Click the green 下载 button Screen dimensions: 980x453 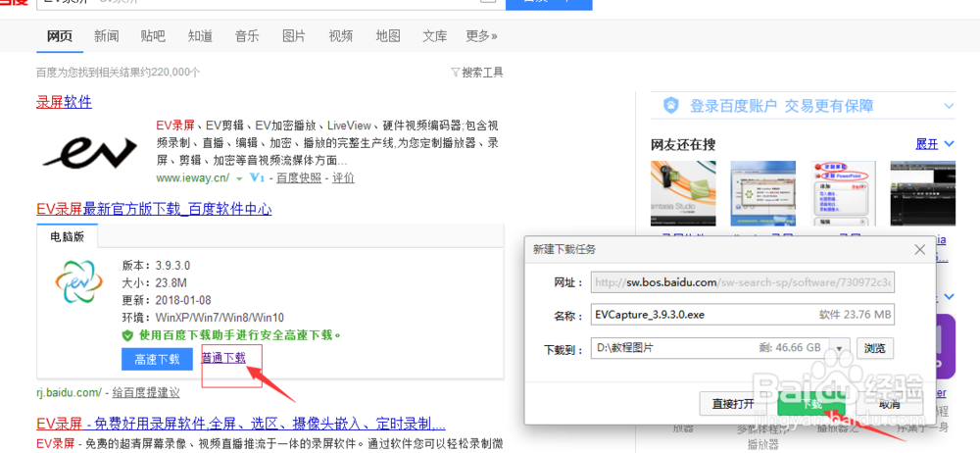[x=811, y=404]
